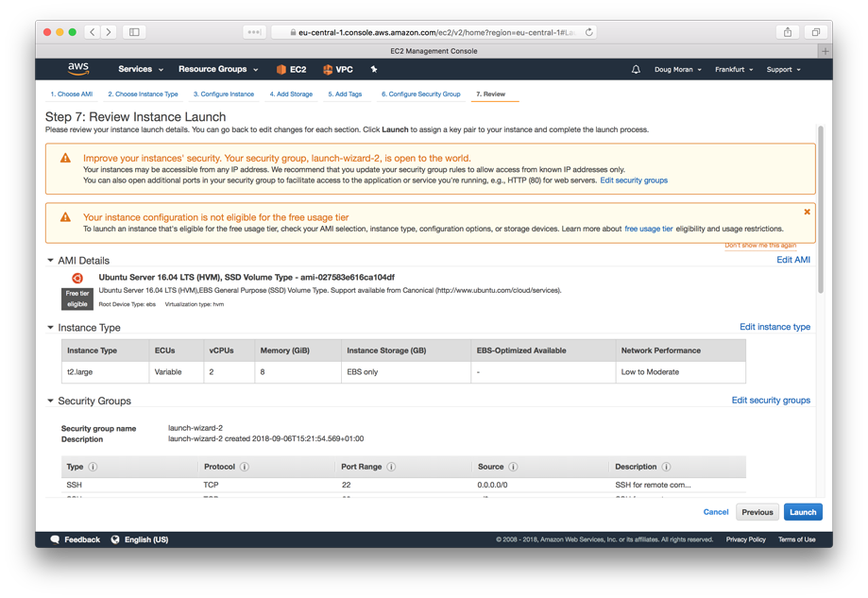Collapse the Security Groups section
The height and width of the screenshot is (598, 868).
[50, 401]
